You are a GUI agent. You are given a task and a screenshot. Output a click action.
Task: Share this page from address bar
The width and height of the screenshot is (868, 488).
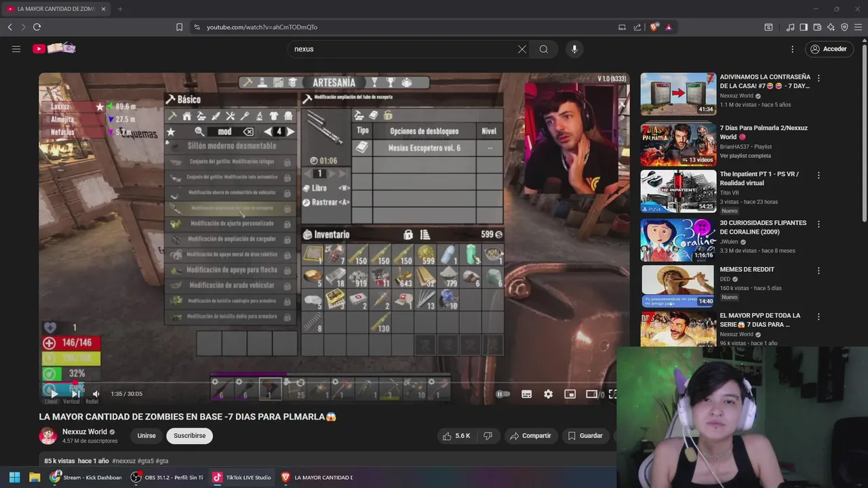coord(637,27)
